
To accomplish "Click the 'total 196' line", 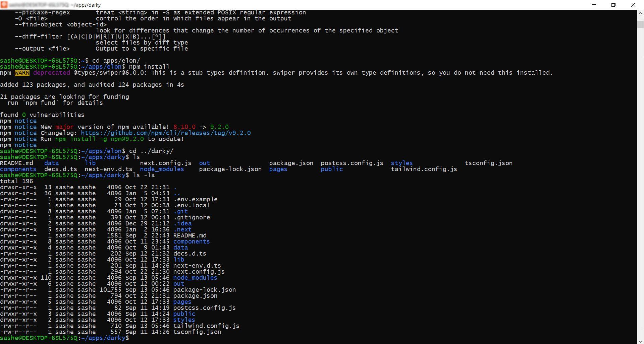I will 16,181.
